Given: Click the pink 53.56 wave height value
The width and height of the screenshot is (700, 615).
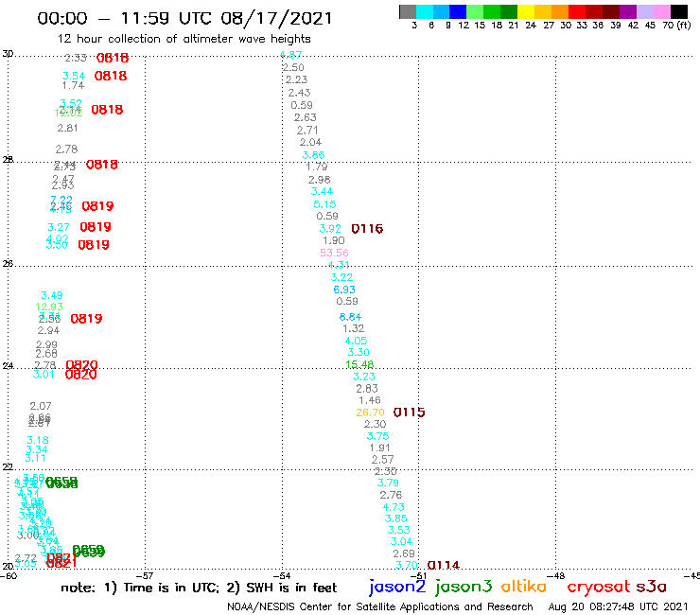Looking at the screenshot, I should tap(334, 253).
